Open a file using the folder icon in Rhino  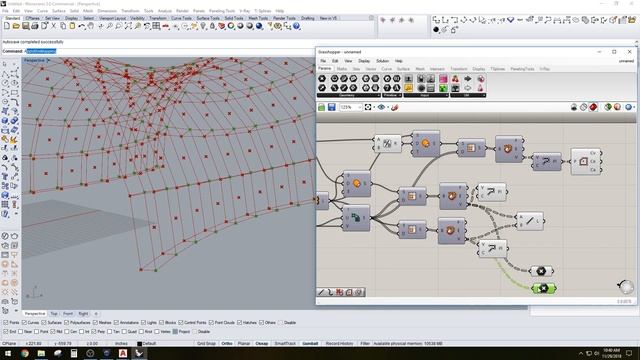(x=16, y=26)
